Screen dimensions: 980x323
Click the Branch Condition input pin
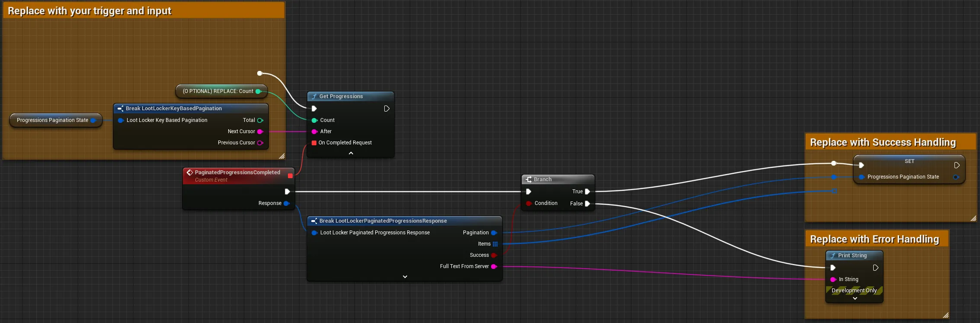tap(528, 203)
